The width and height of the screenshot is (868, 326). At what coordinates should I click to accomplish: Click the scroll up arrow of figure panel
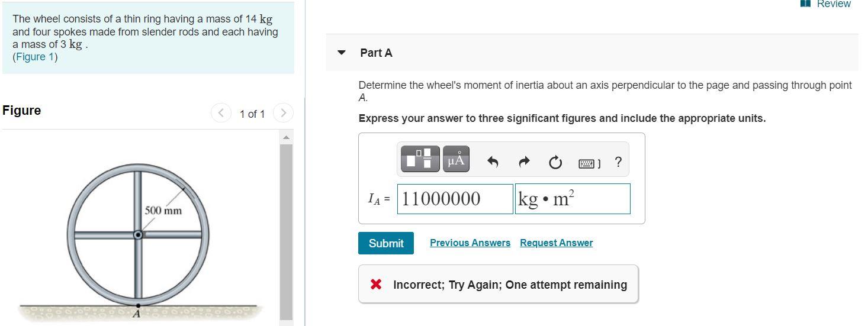[x=286, y=138]
